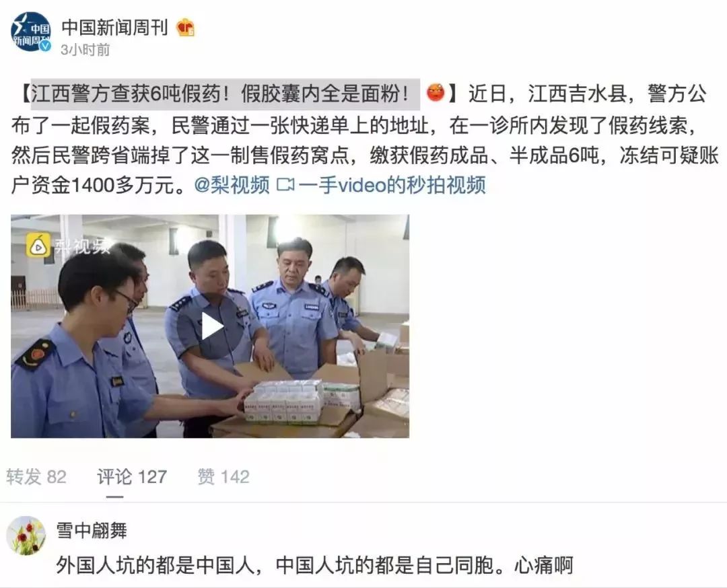Click the angry face emoji in post
727x588 pixels.
click(x=436, y=93)
